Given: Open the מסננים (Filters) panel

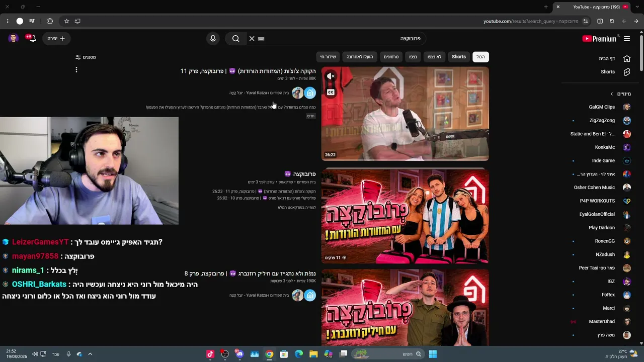Looking at the screenshot, I should pos(86,57).
